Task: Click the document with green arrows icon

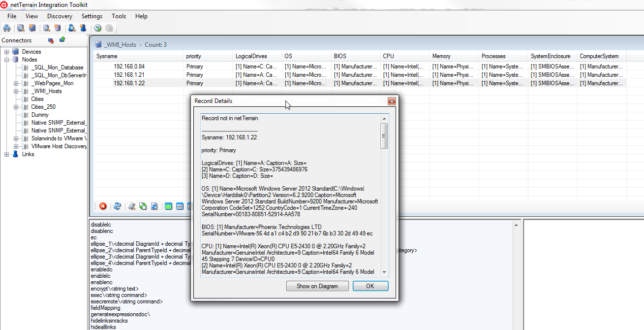Action: pos(143,206)
